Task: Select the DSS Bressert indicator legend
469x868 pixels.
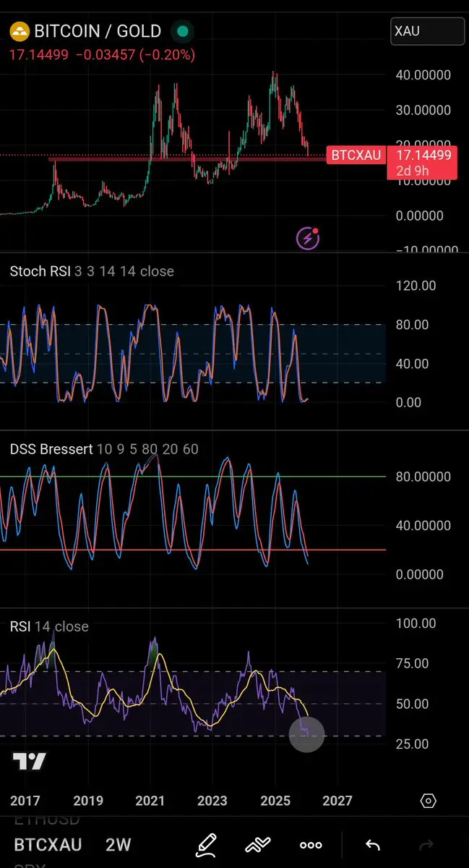Action: click(104, 449)
